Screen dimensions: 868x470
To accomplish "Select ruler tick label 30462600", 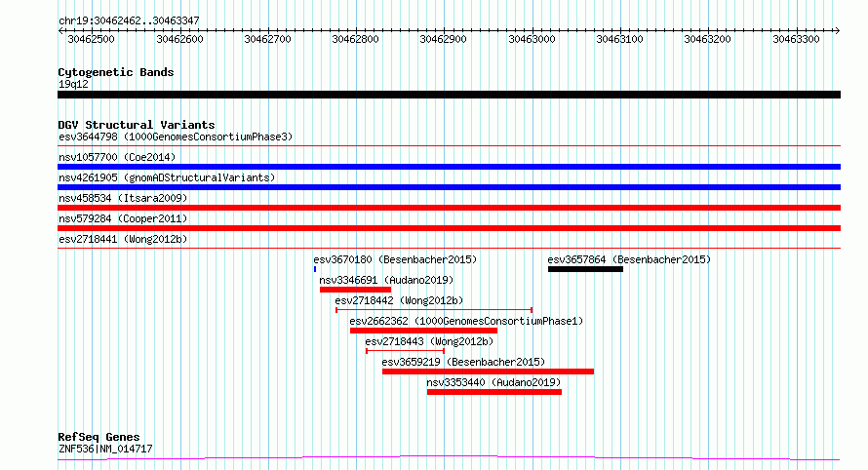I will point(179,39).
